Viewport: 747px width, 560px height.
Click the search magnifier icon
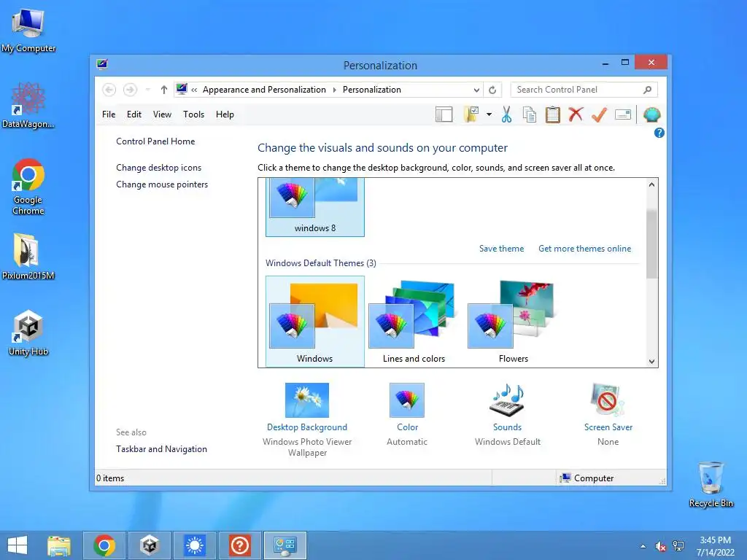(x=648, y=90)
